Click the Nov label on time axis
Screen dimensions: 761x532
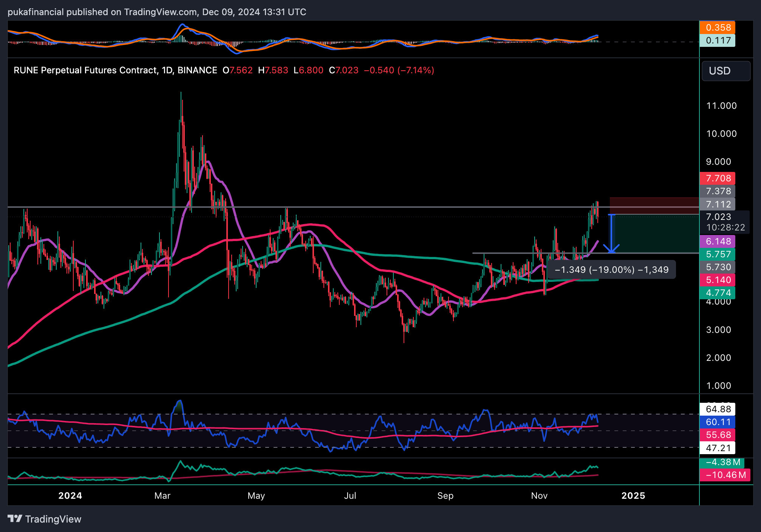tap(539, 496)
